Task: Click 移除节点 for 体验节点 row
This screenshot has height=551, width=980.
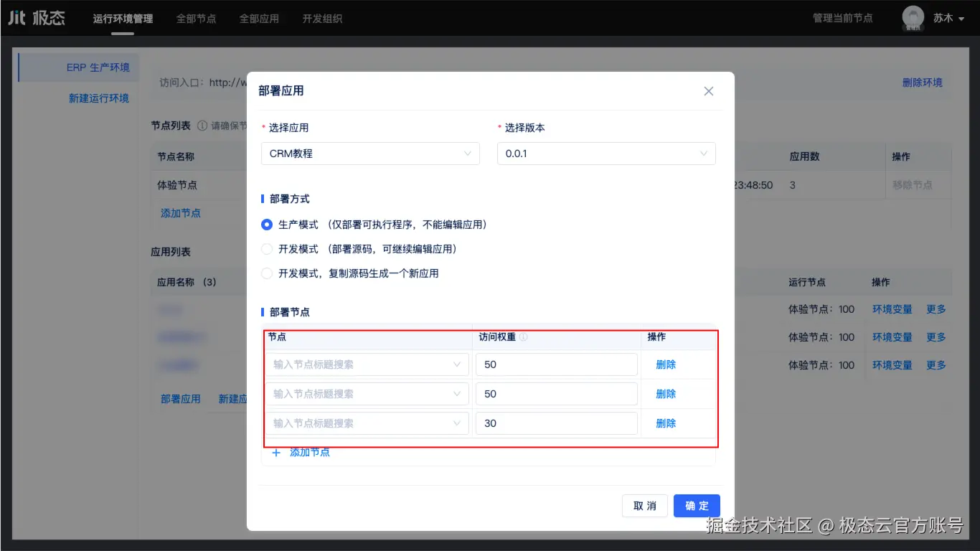Action: pyautogui.click(x=913, y=185)
